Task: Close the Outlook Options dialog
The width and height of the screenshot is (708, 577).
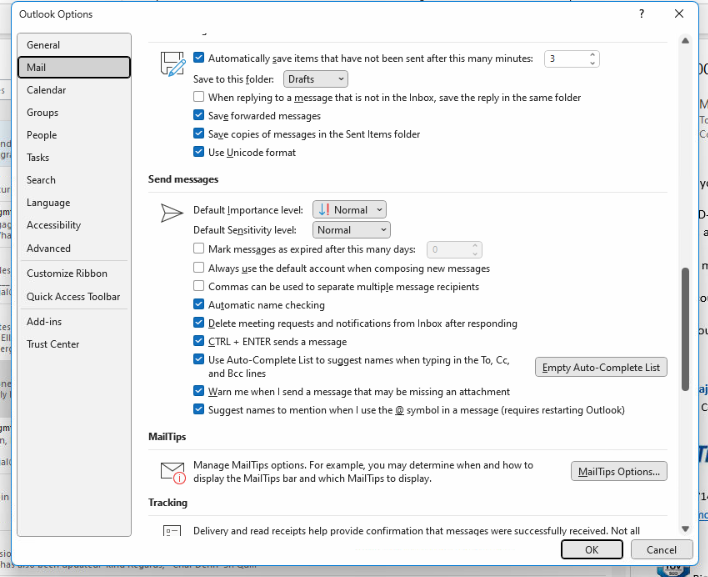Action: 679,14
